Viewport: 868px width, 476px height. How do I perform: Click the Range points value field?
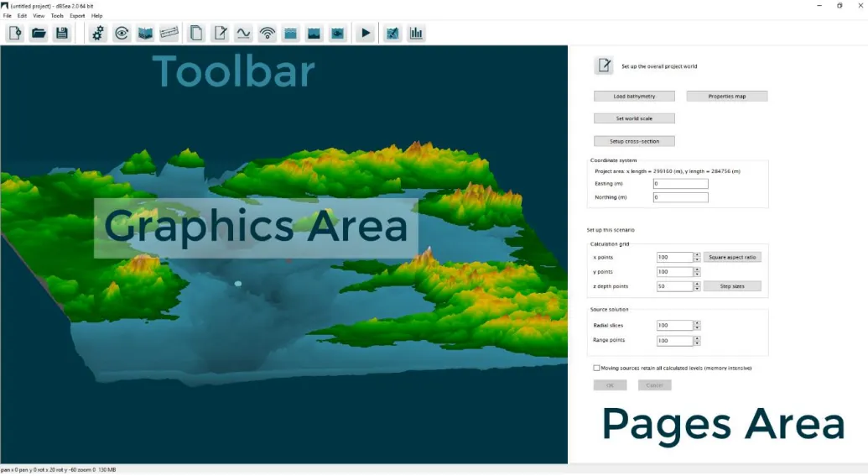click(674, 340)
